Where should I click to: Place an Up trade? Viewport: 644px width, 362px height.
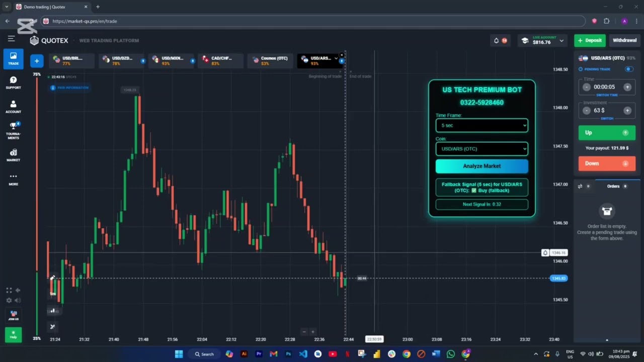tap(607, 133)
